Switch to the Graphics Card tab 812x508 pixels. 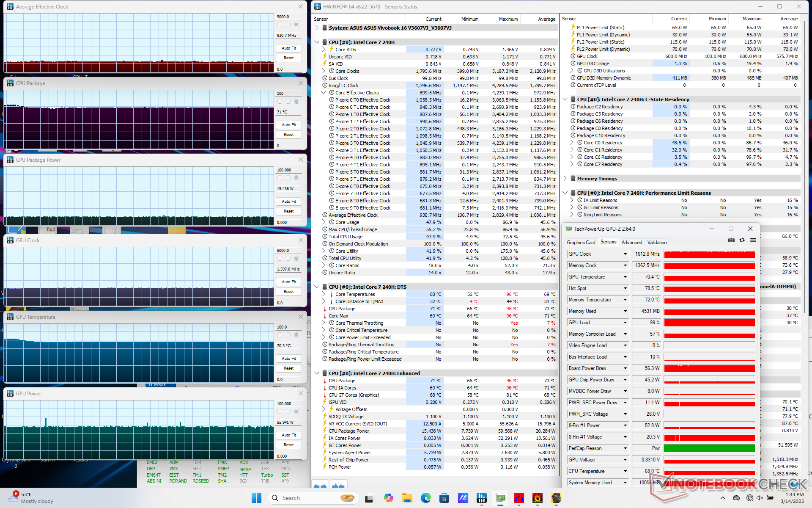(x=581, y=243)
